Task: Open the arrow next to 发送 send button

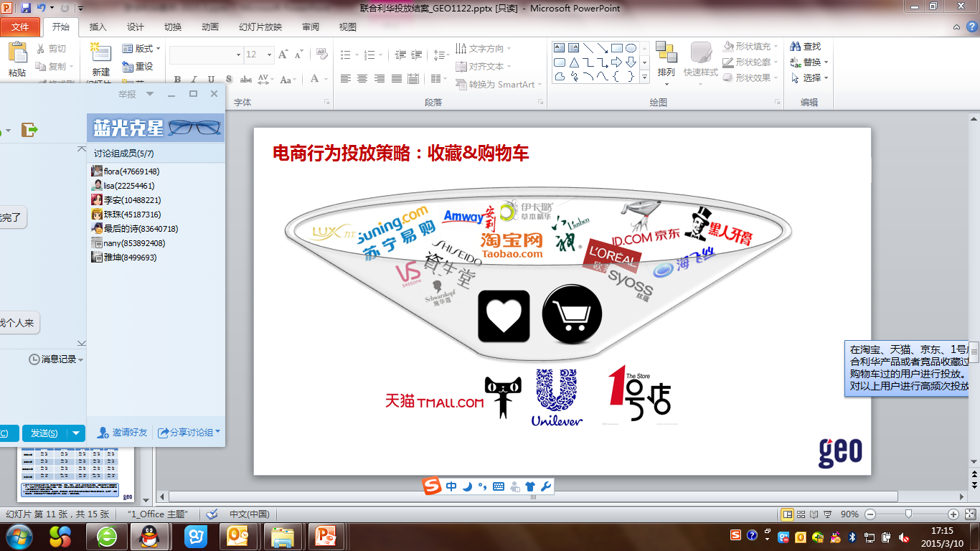Action: click(x=76, y=433)
